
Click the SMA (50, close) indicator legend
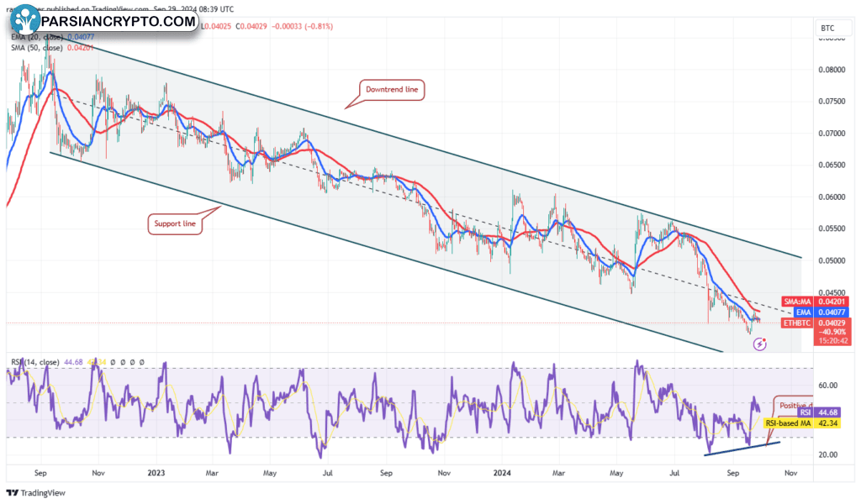tap(49, 48)
